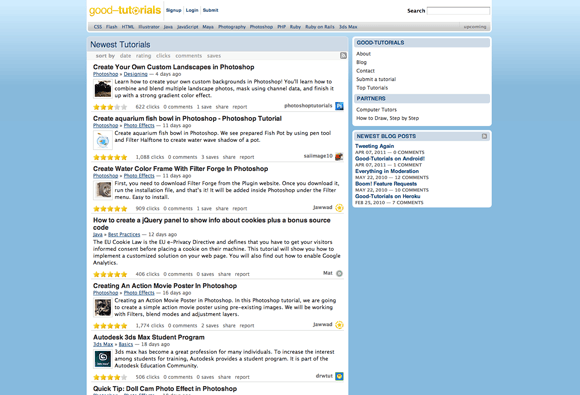580x395 pixels.
Task: Open Best Practices subcategory link
Action: [124, 234]
